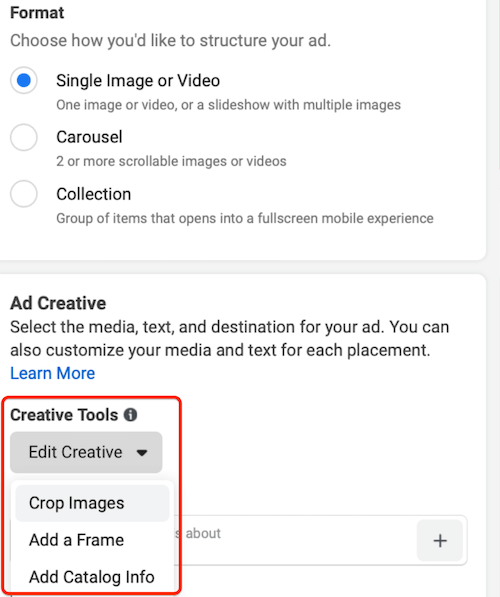The image size is (500, 597).
Task: Click the Creative Tools info icon
Action: [130, 415]
